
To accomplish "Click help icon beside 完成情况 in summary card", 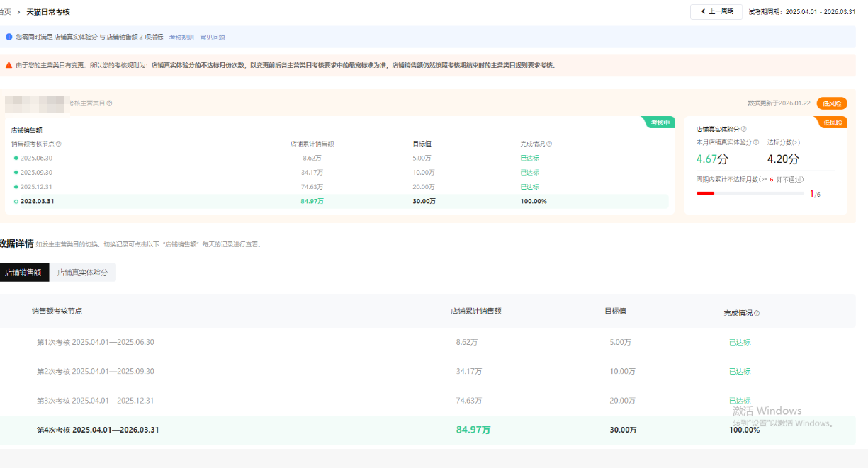I will 549,144.
